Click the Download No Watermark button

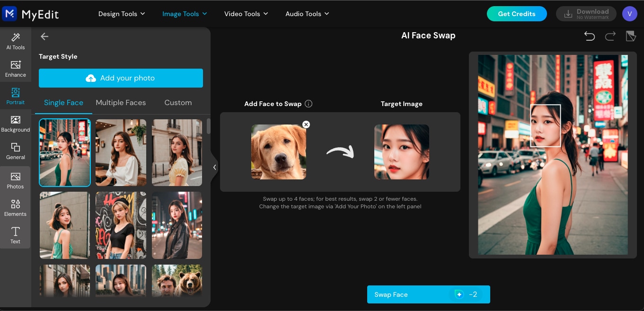[x=586, y=14]
